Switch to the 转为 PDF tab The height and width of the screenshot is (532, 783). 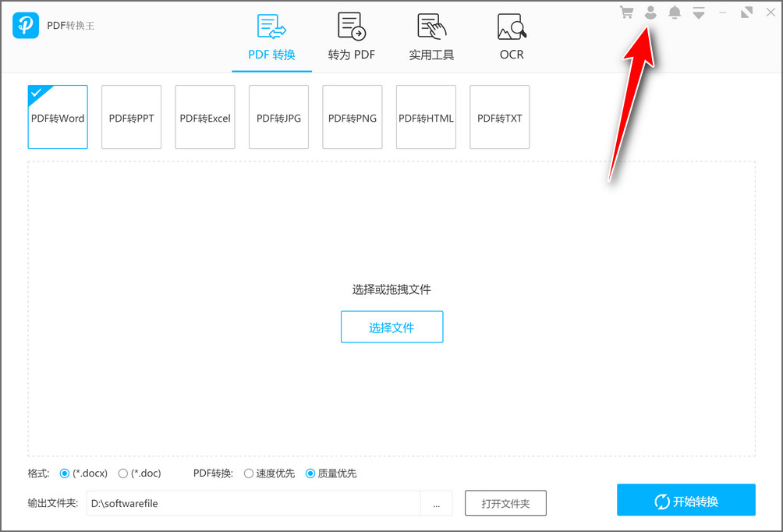click(352, 37)
